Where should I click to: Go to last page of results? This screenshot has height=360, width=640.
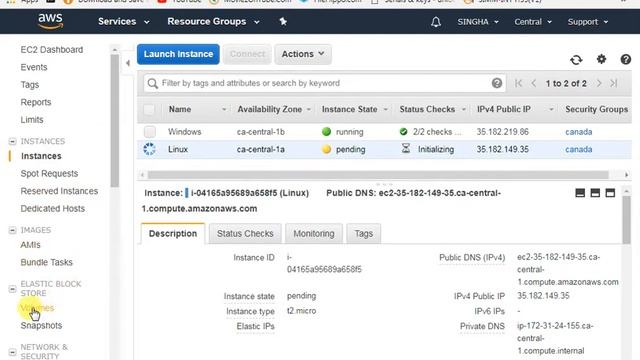coord(613,83)
